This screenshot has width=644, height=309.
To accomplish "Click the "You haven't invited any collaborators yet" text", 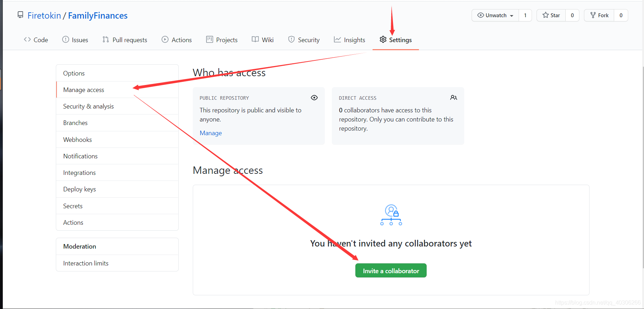I will [x=391, y=243].
